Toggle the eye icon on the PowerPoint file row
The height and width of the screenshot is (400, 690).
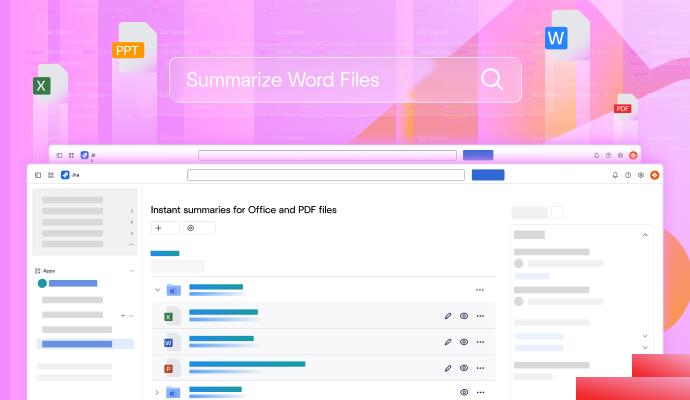coord(464,368)
